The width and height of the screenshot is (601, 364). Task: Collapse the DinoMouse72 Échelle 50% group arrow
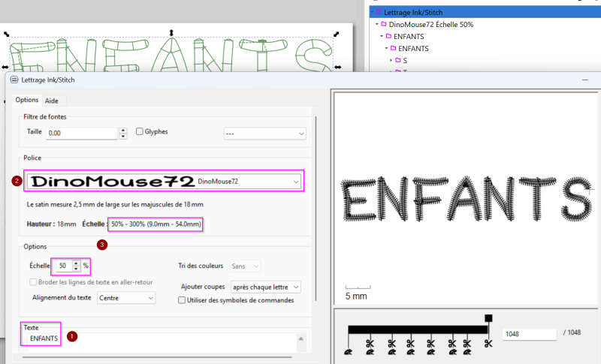coord(377,24)
